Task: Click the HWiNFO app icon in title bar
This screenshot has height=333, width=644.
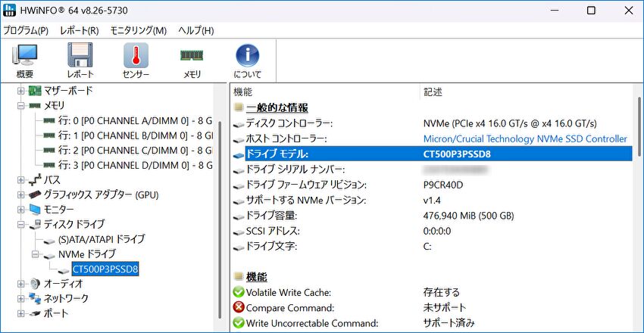Action: point(9,11)
